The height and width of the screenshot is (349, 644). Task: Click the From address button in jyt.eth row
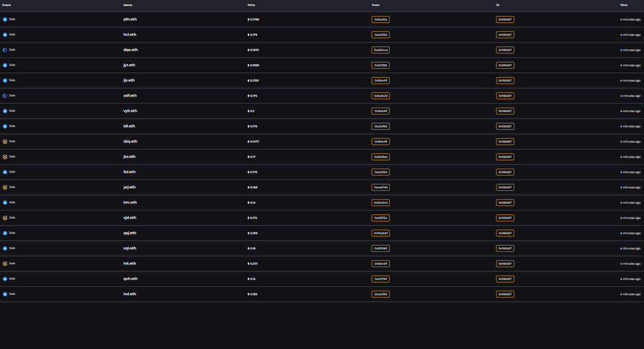coord(380,65)
